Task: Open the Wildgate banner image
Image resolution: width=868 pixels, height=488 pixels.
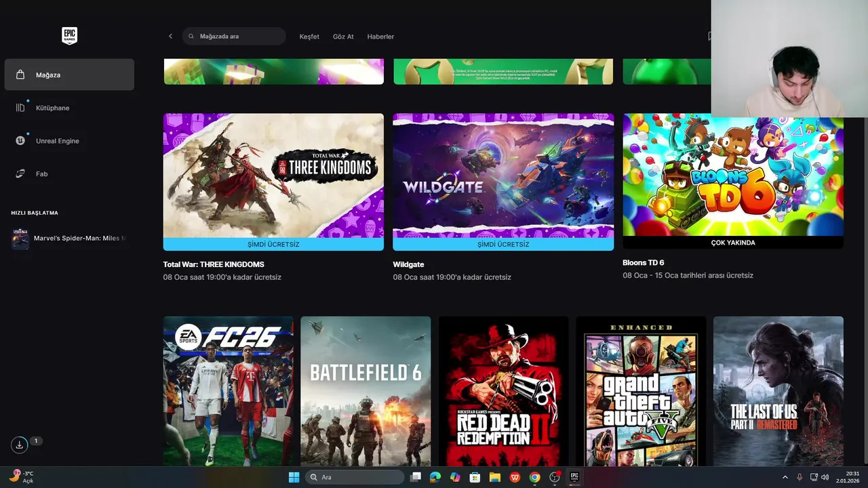Action: [503, 176]
